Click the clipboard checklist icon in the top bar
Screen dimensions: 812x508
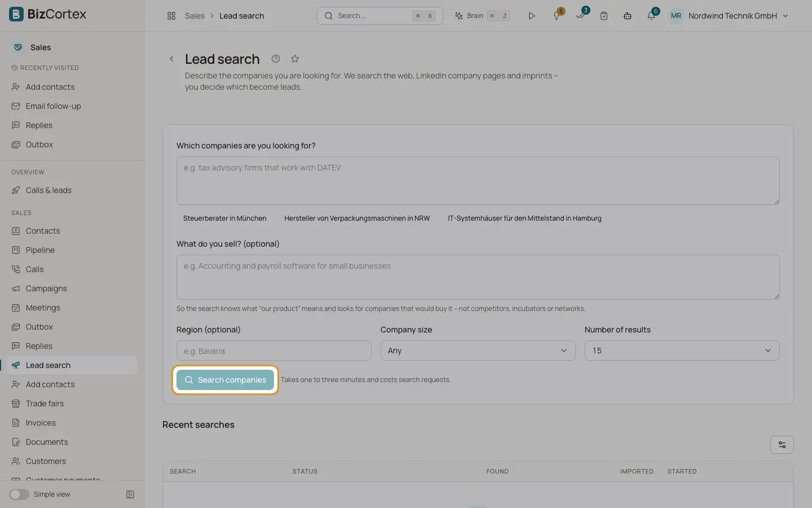tap(604, 16)
